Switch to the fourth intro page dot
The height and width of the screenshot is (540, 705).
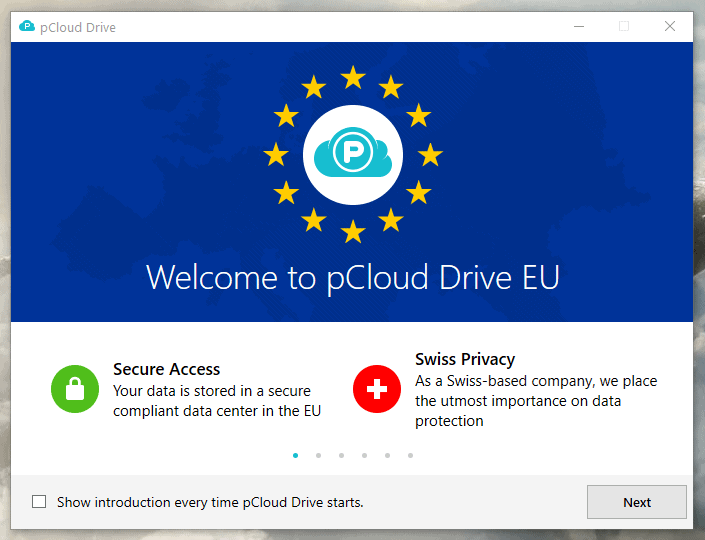click(364, 455)
